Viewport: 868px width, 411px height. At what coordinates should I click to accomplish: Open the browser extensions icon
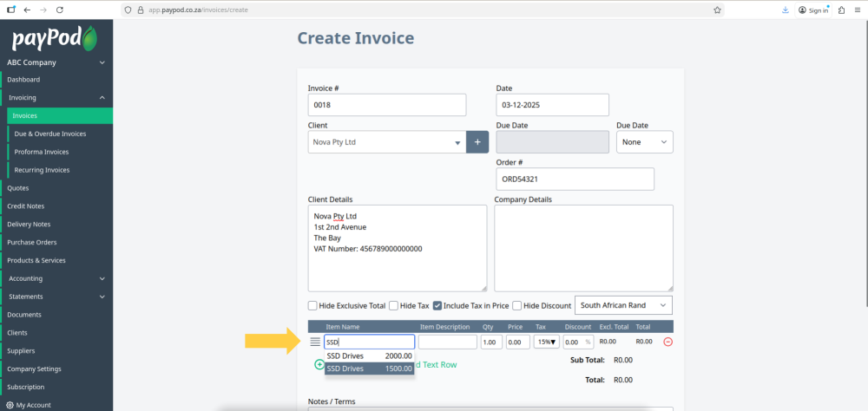[x=841, y=10]
